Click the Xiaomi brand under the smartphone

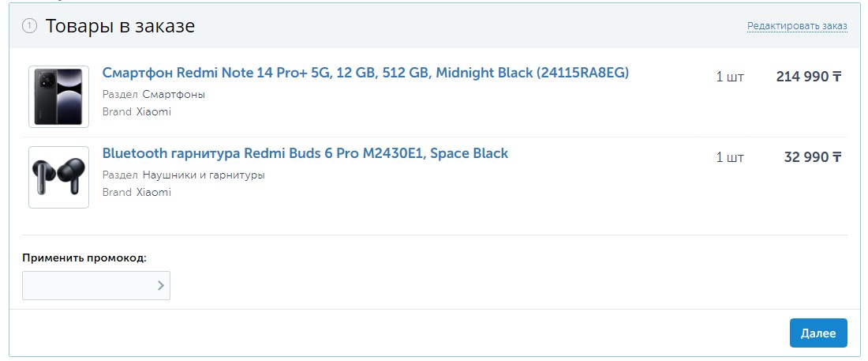pos(153,111)
